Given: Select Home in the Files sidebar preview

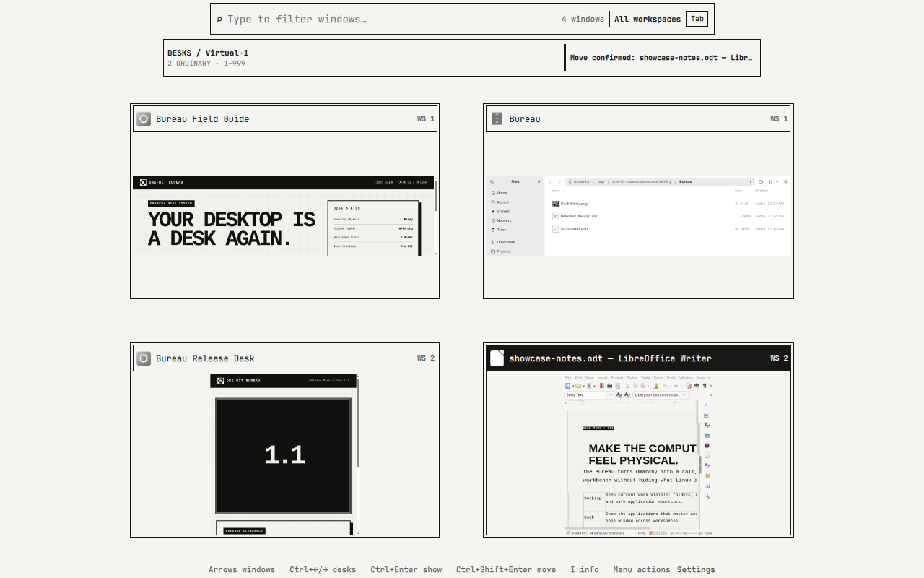Looking at the screenshot, I should point(515,193).
